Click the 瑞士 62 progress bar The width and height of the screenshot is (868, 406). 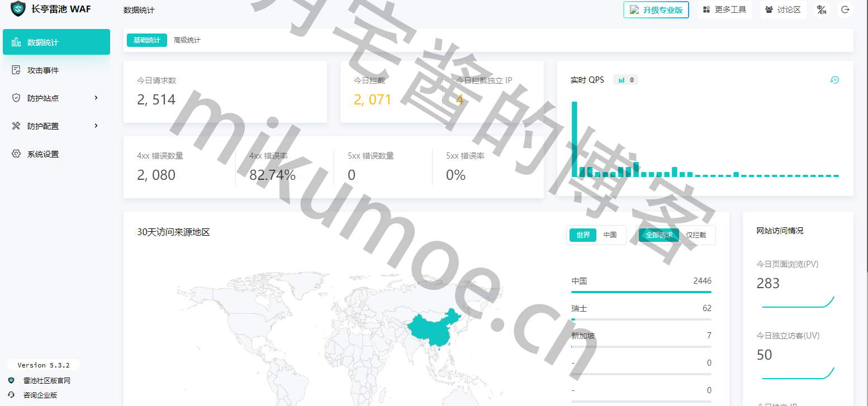tap(641, 319)
